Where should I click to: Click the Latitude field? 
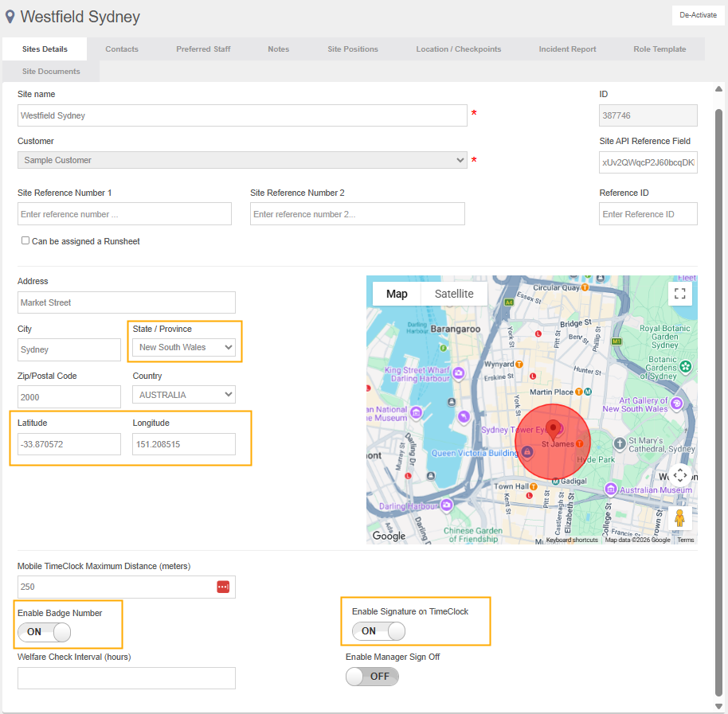pos(69,444)
